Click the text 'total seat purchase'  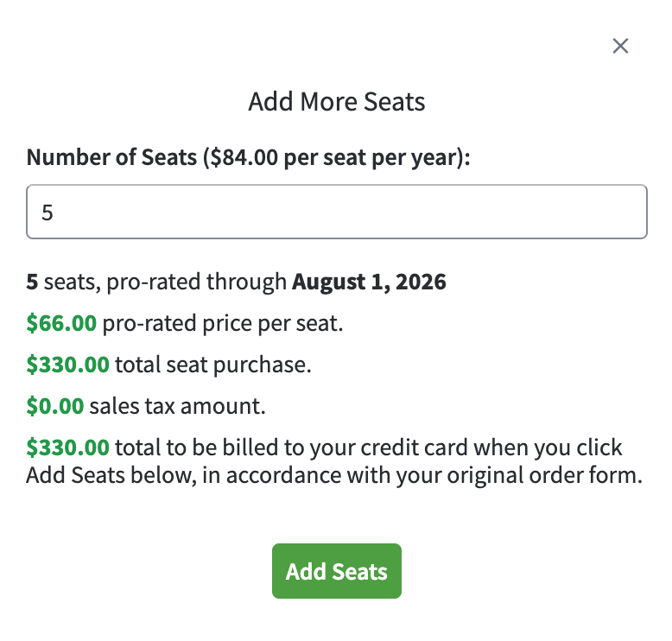tap(212, 365)
